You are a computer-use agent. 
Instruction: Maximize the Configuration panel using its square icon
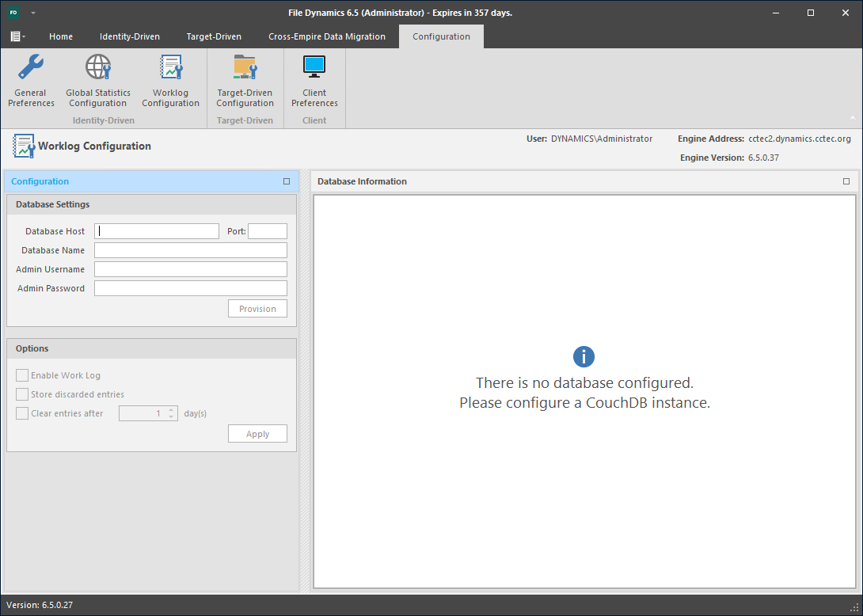point(287,181)
